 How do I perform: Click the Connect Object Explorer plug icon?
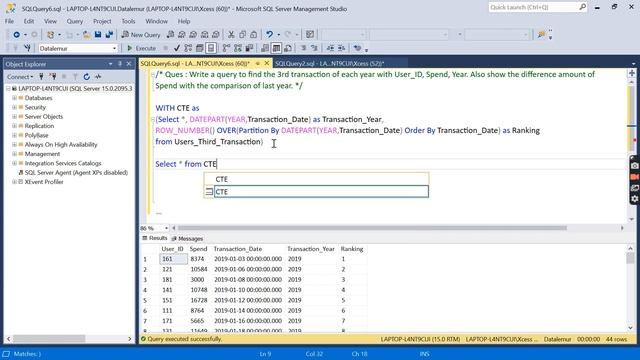[41, 77]
